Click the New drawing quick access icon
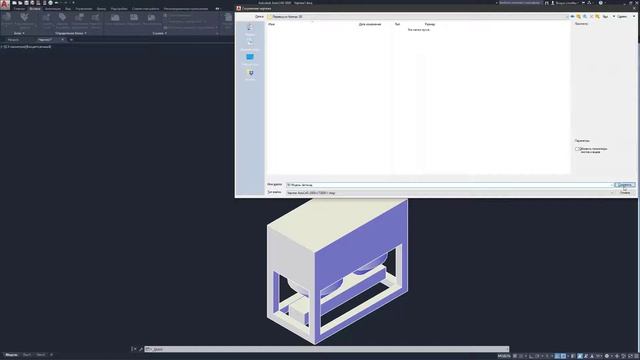Screen dimensions: 640x360 [x=14, y=3]
